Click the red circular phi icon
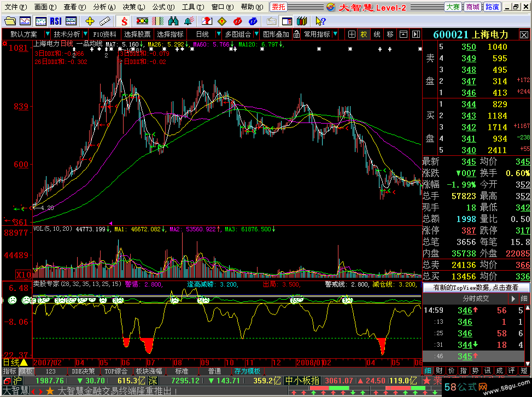532x397 pixels. (237, 21)
